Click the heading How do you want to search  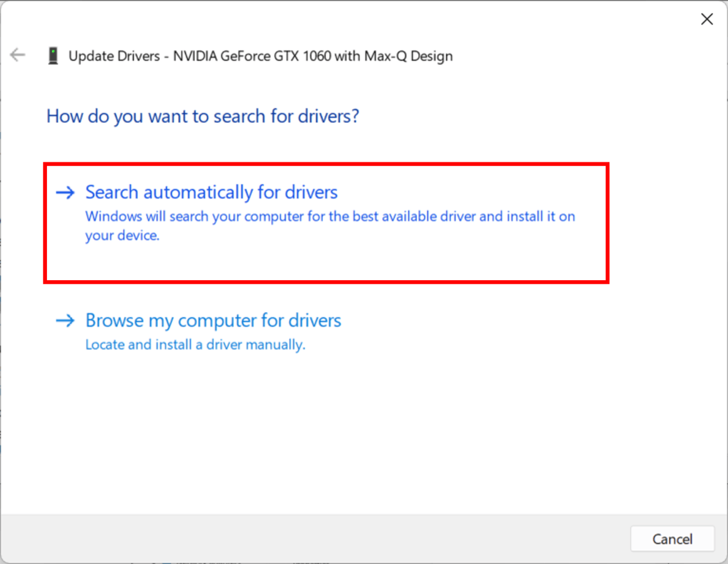(x=202, y=116)
